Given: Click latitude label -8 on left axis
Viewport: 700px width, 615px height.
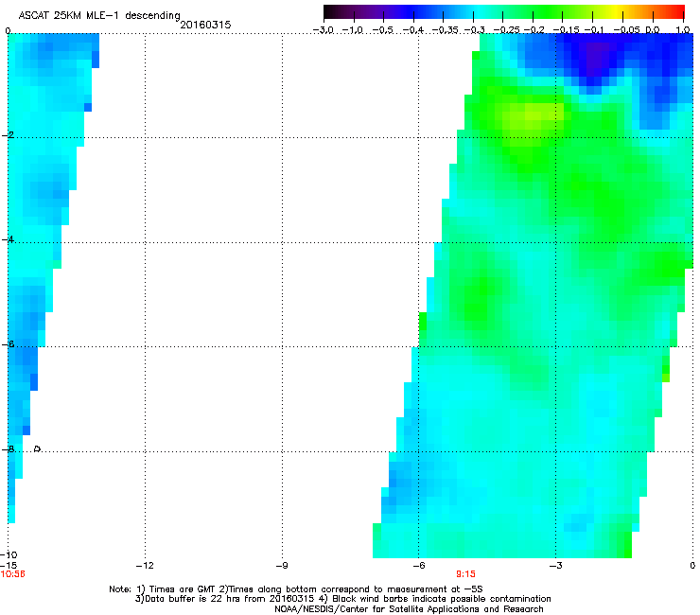Looking at the screenshot, I should [x=8, y=449].
